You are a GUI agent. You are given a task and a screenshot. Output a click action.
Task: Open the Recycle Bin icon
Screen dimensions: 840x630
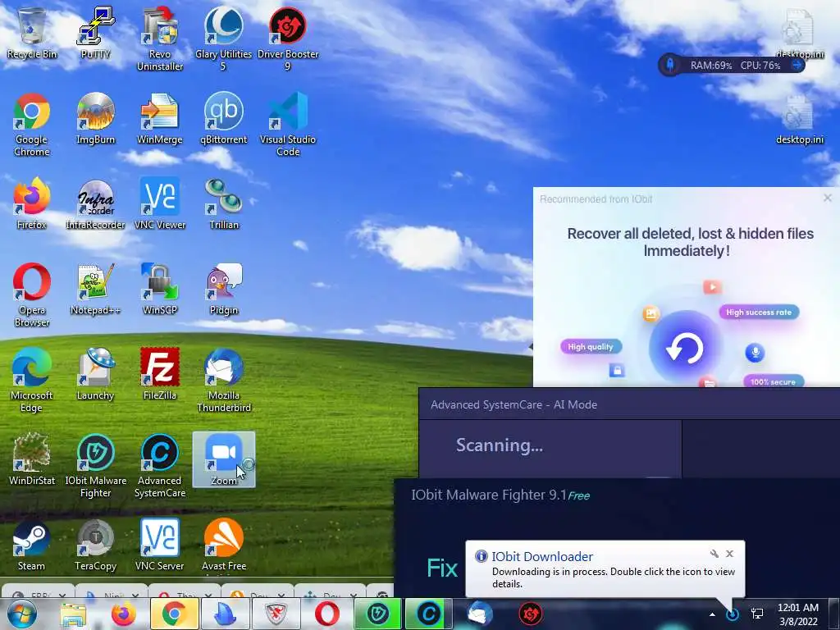[x=32, y=33]
